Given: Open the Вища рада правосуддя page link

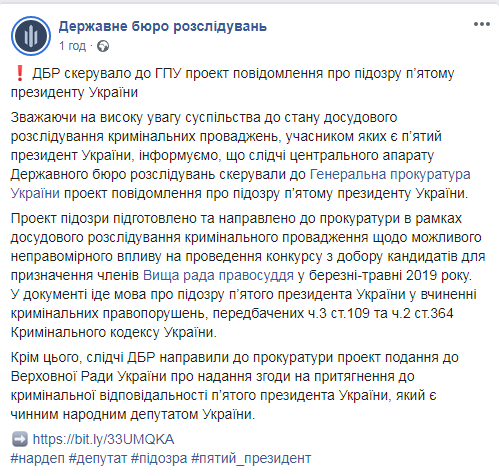Looking at the screenshot, I should (218, 276).
